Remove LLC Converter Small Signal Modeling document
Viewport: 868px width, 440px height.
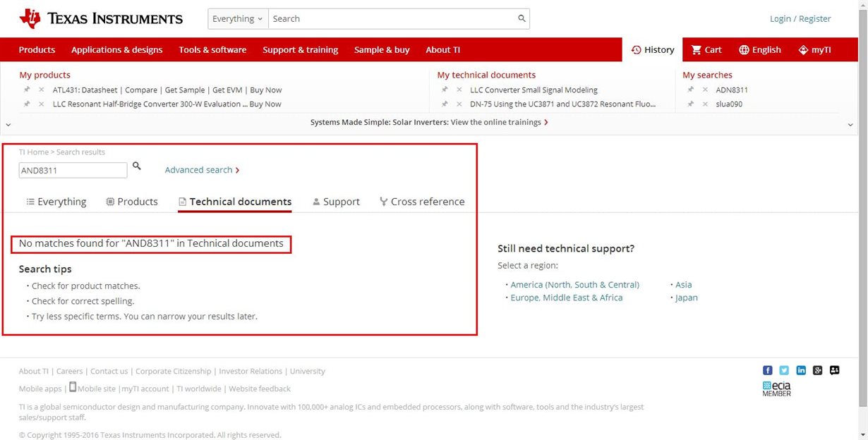click(459, 90)
